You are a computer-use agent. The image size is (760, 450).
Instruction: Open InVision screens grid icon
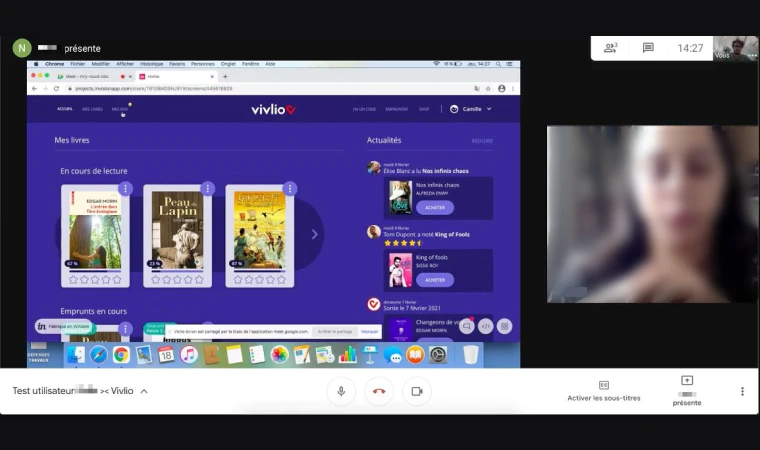[504, 326]
